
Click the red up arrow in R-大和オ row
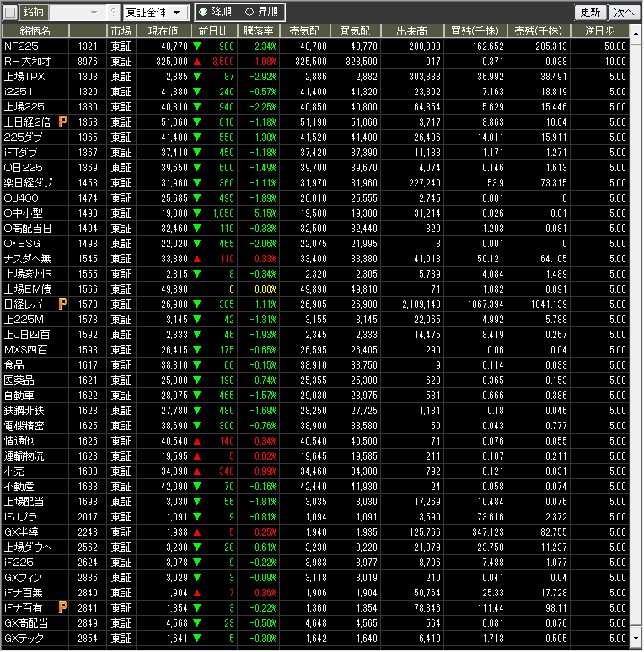[x=197, y=62]
